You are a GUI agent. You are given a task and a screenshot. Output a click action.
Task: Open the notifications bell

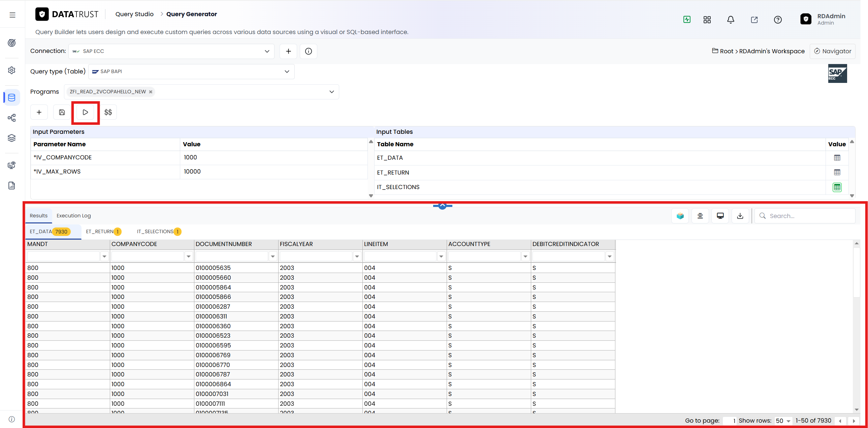(x=731, y=20)
